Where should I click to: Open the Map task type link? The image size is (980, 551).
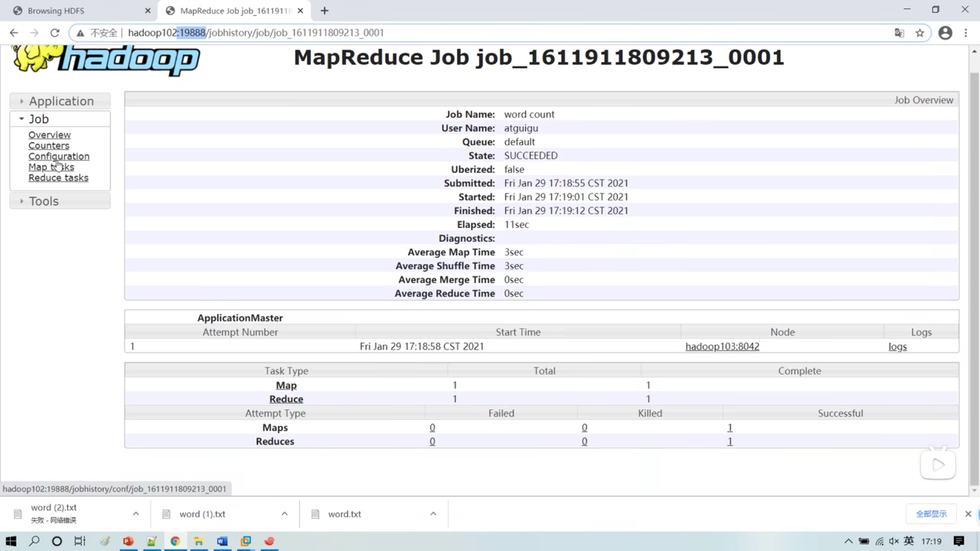[x=286, y=385]
